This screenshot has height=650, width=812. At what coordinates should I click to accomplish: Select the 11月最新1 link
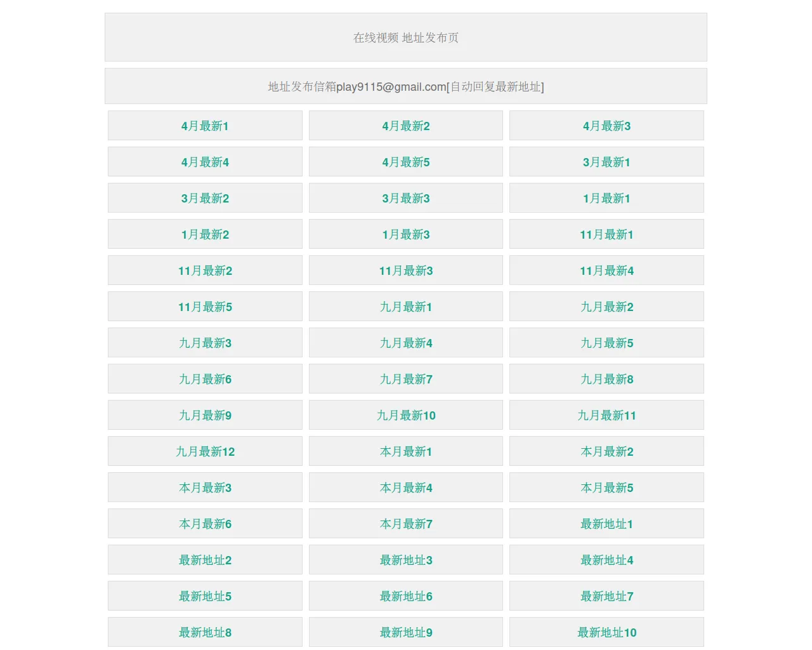click(x=606, y=234)
